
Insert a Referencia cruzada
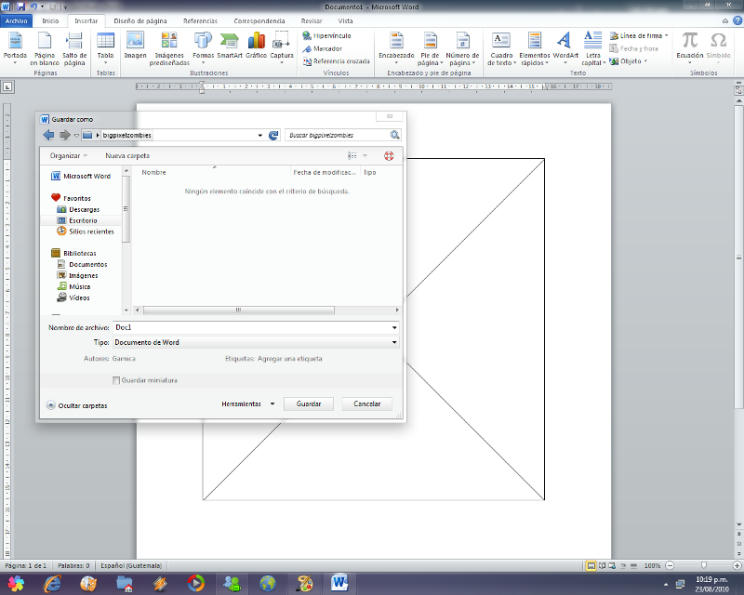[336, 61]
